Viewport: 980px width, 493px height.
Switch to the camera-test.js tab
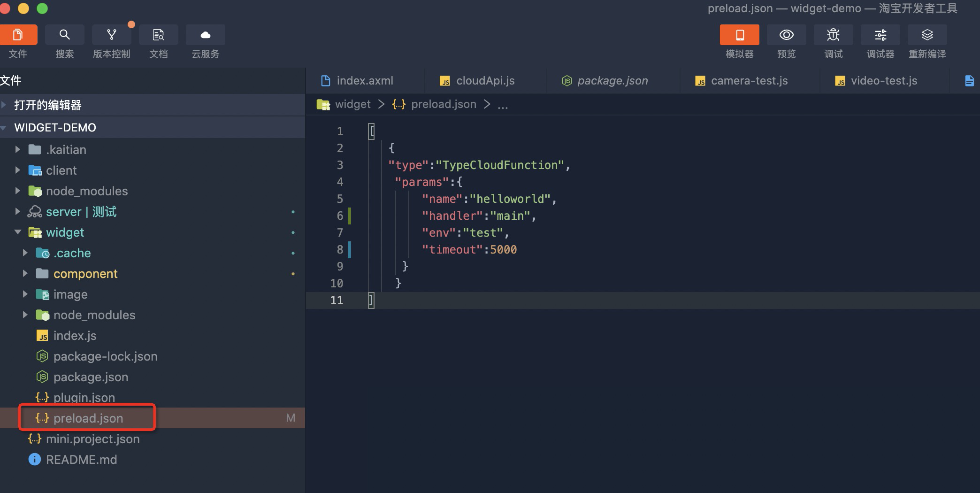point(749,81)
